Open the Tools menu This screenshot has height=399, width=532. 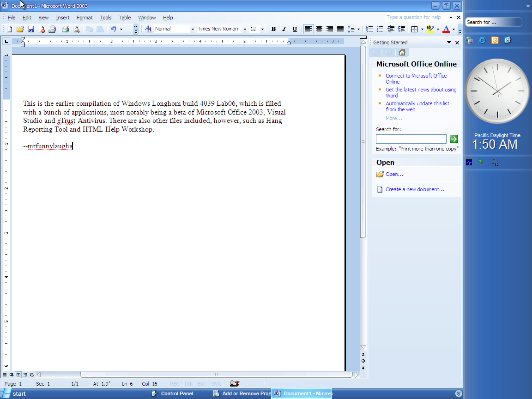105,18
